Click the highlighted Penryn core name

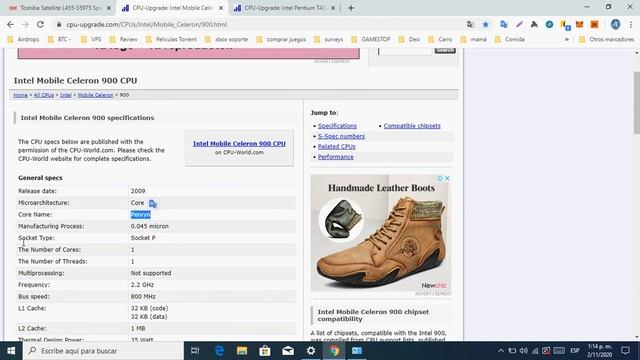(140, 215)
